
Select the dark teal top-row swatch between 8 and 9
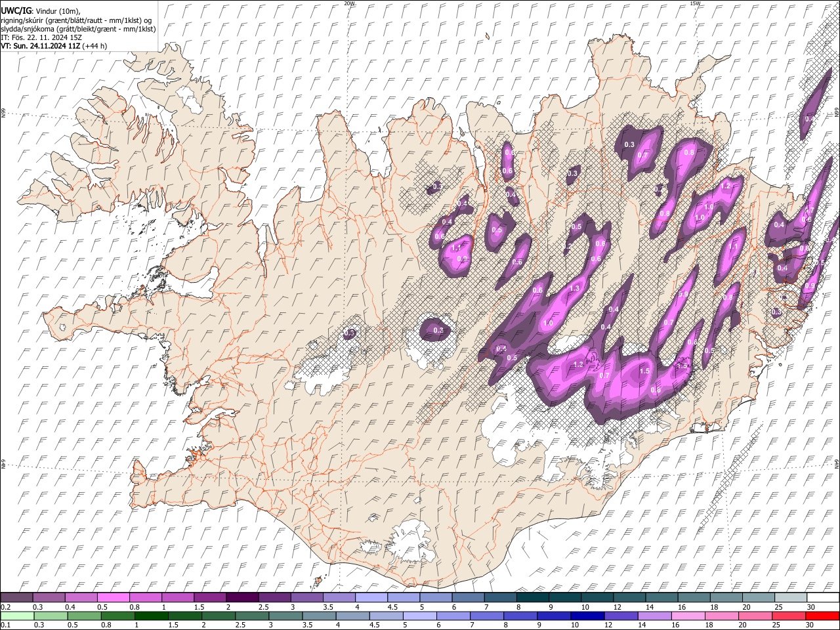click(532, 597)
